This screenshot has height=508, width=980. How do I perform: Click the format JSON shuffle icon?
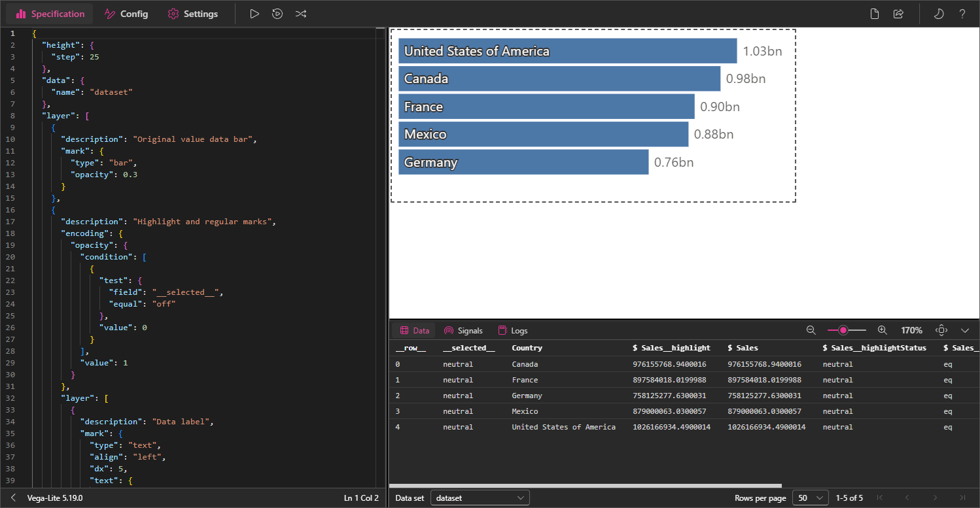(300, 14)
